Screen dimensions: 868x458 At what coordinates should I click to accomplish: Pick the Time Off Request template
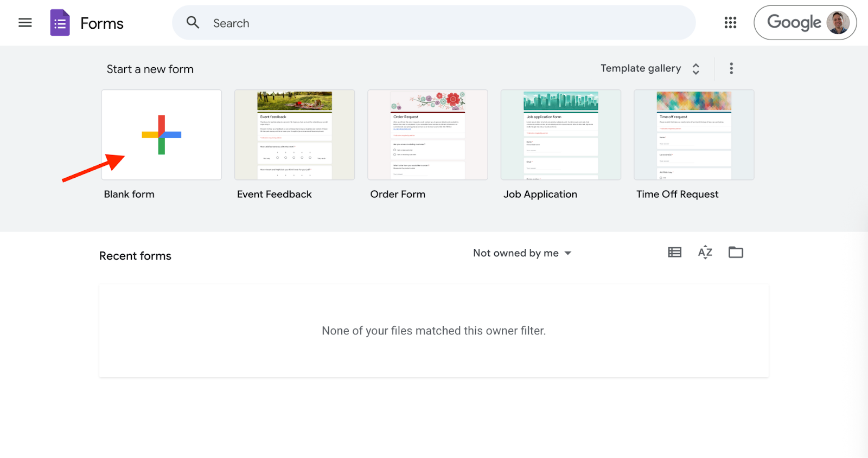point(694,135)
